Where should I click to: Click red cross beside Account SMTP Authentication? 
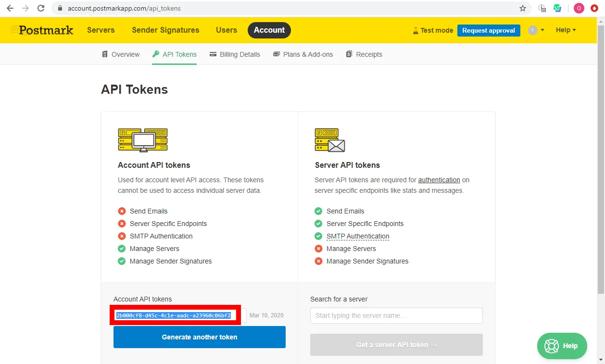coord(122,236)
